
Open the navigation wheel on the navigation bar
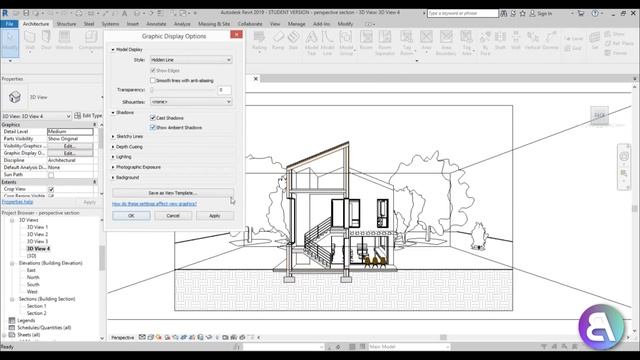pyautogui.click(x=624, y=156)
